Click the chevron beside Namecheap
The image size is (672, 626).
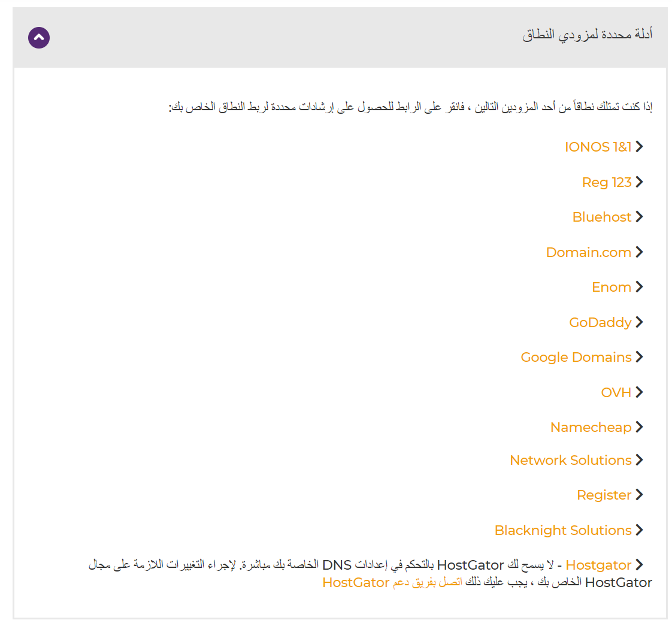[x=640, y=427]
